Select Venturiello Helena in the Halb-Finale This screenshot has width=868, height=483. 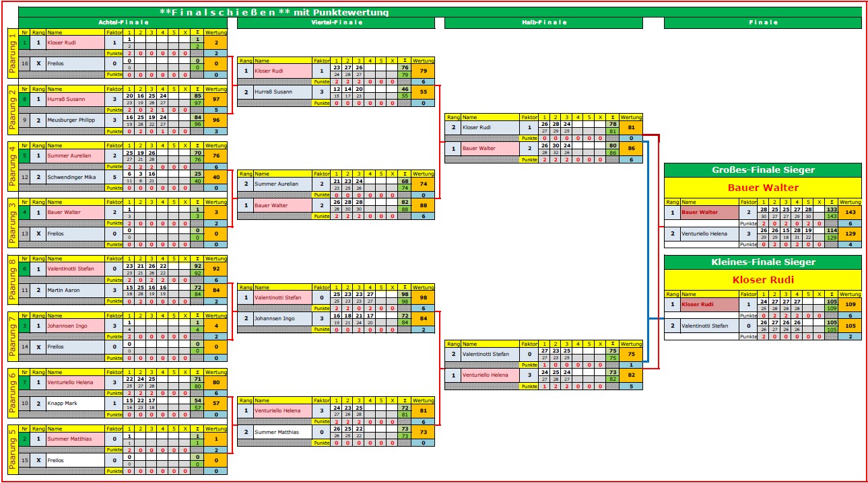(490, 375)
